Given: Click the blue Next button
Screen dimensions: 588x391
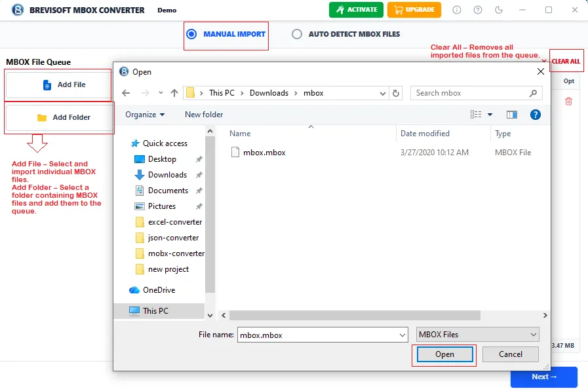Looking at the screenshot, I should click(x=543, y=377).
